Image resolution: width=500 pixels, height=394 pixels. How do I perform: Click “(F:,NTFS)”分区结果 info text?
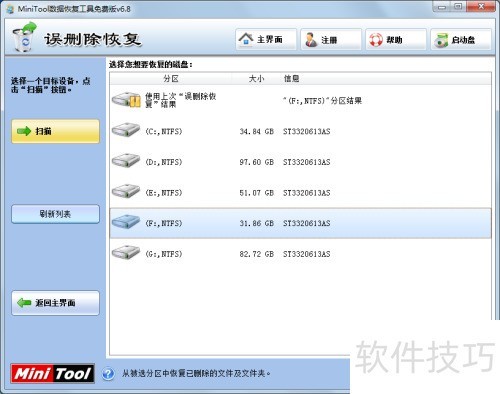[x=322, y=101]
